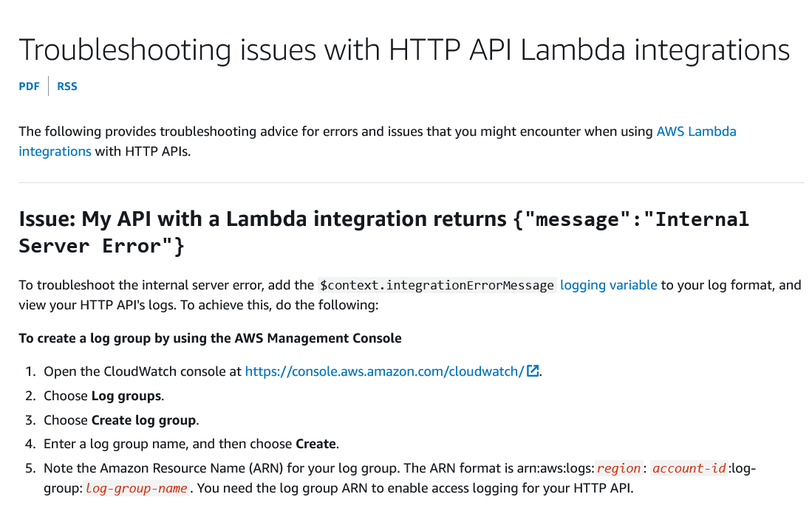This screenshot has width=812, height=511.
Task: Click the bold "Create" word in step 4
Action: tap(315, 444)
